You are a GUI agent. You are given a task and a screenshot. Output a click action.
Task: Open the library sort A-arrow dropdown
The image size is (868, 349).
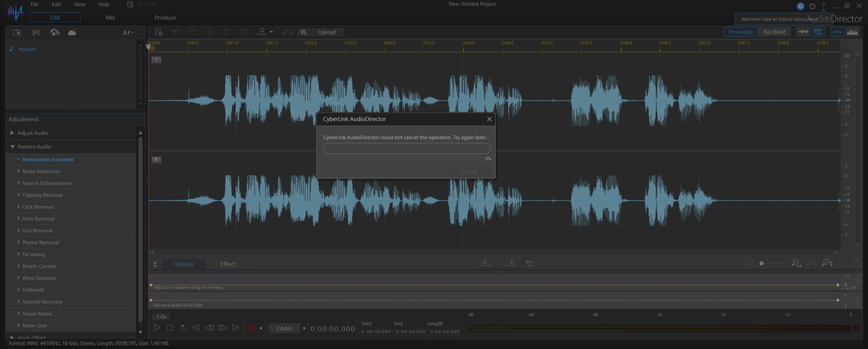click(127, 33)
